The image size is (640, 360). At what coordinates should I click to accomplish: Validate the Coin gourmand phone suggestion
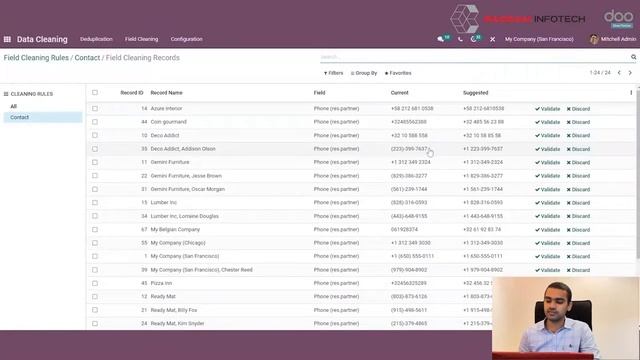pyautogui.click(x=547, y=122)
